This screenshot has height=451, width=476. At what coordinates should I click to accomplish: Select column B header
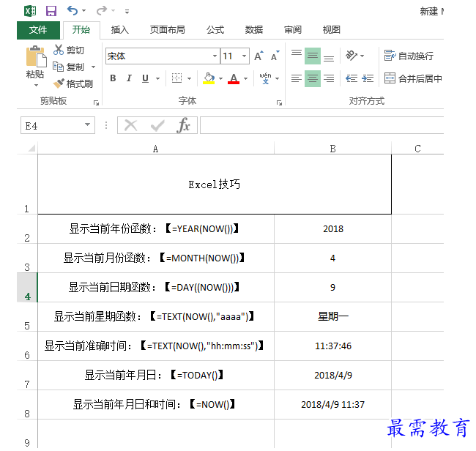click(332, 149)
